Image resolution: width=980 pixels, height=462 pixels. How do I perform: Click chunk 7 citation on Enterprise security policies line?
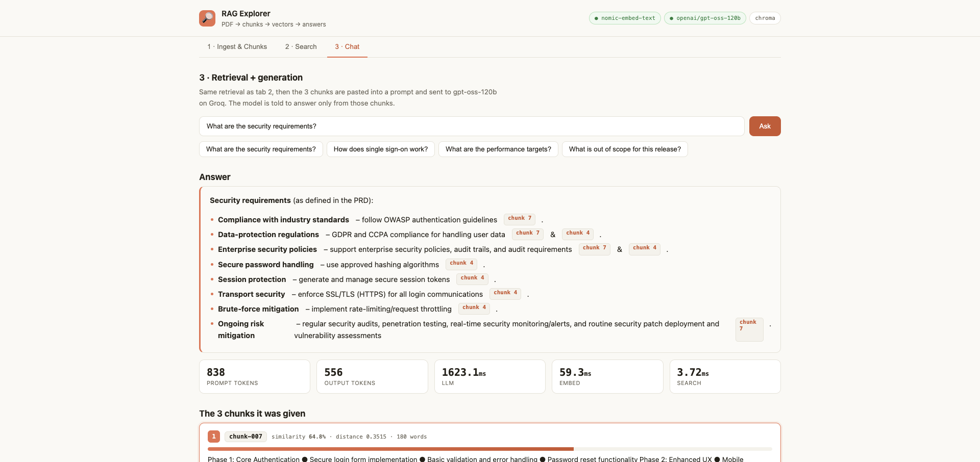pyautogui.click(x=595, y=248)
